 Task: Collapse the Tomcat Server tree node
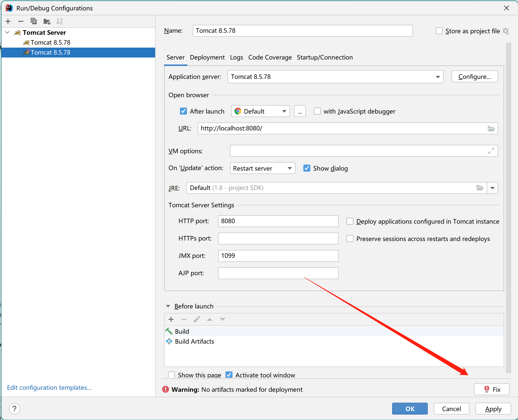pos(7,32)
